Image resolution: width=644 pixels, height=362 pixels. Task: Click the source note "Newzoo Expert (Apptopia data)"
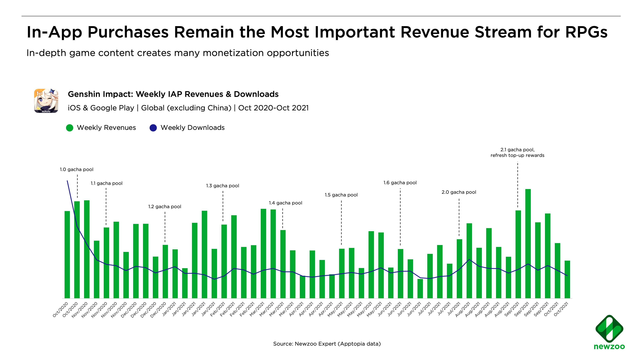click(x=327, y=344)
